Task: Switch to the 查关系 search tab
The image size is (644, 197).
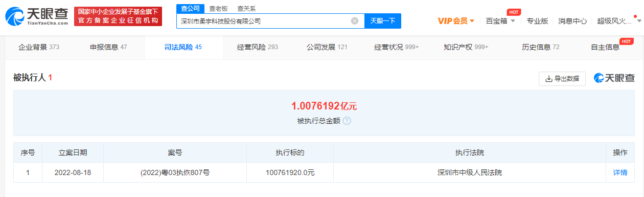Action: [x=246, y=9]
